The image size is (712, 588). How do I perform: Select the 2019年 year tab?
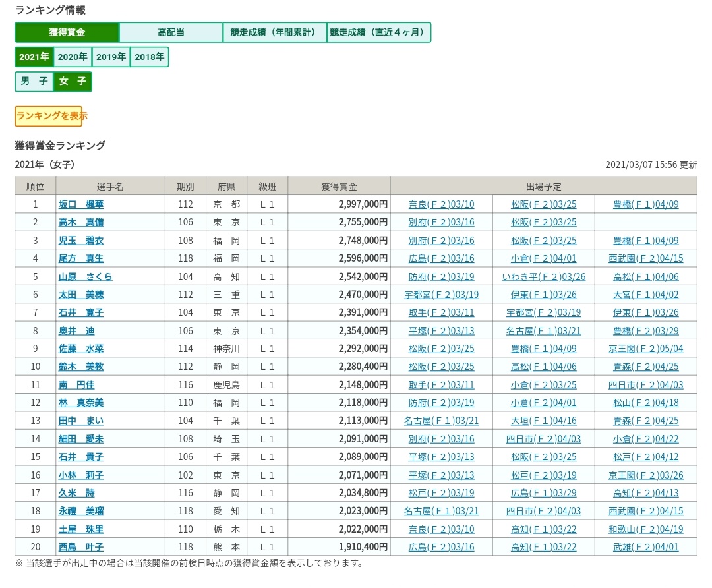click(111, 57)
